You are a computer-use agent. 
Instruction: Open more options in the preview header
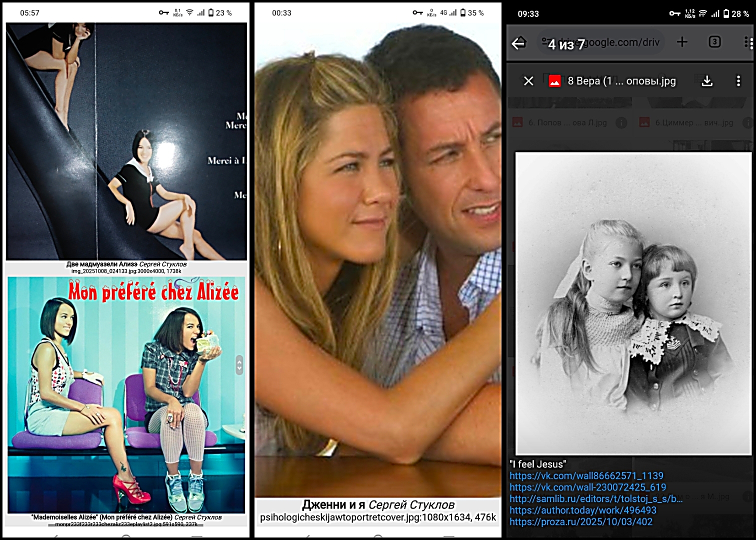point(738,81)
